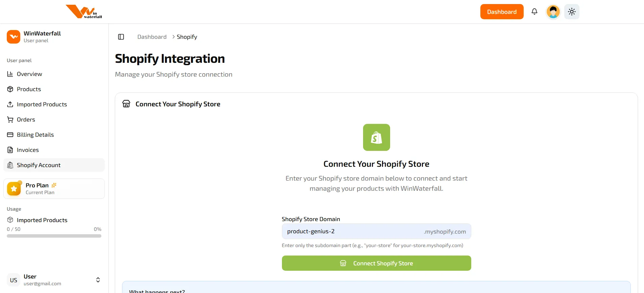Click the 'Current Plan' label
The height and width of the screenshot is (293, 644).
click(x=40, y=192)
